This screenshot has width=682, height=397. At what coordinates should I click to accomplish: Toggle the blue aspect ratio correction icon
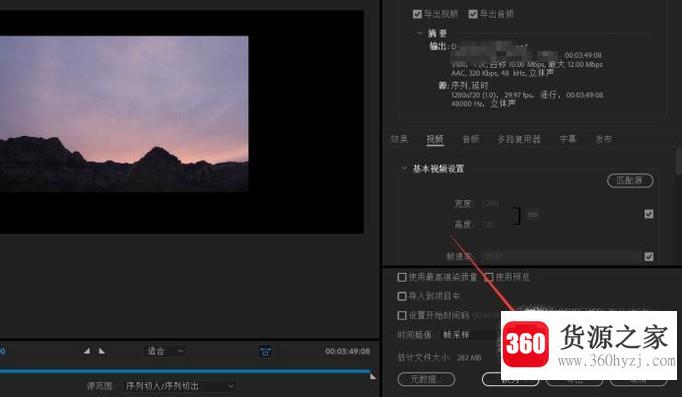[265, 351]
